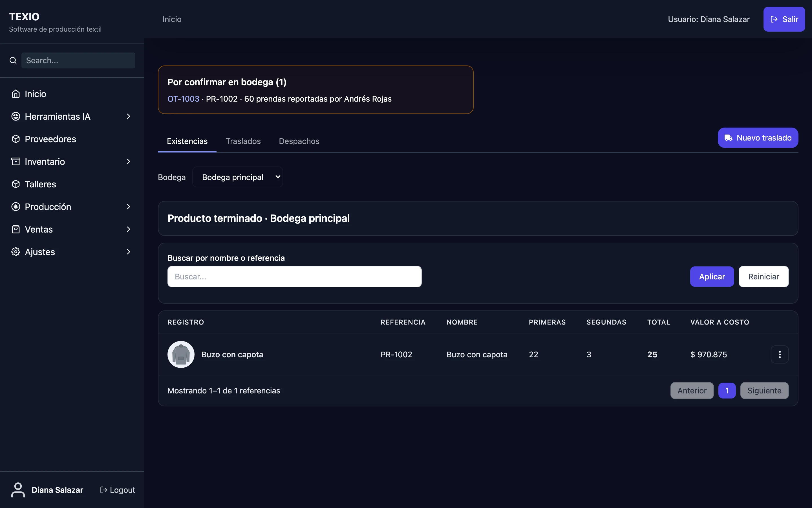Click the PR-1002 reference cell
This screenshot has height=508, width=812.
click(x=396, y=354)
